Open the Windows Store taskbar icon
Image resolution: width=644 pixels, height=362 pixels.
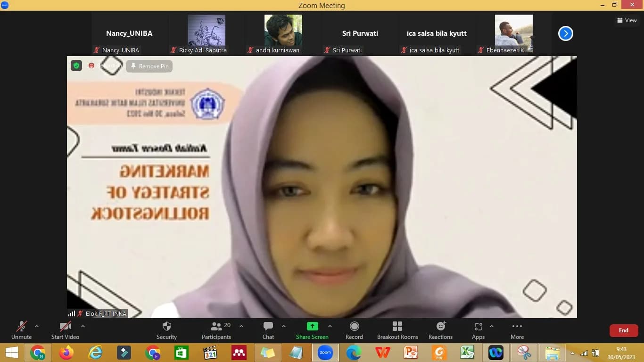tap(181, 353)
